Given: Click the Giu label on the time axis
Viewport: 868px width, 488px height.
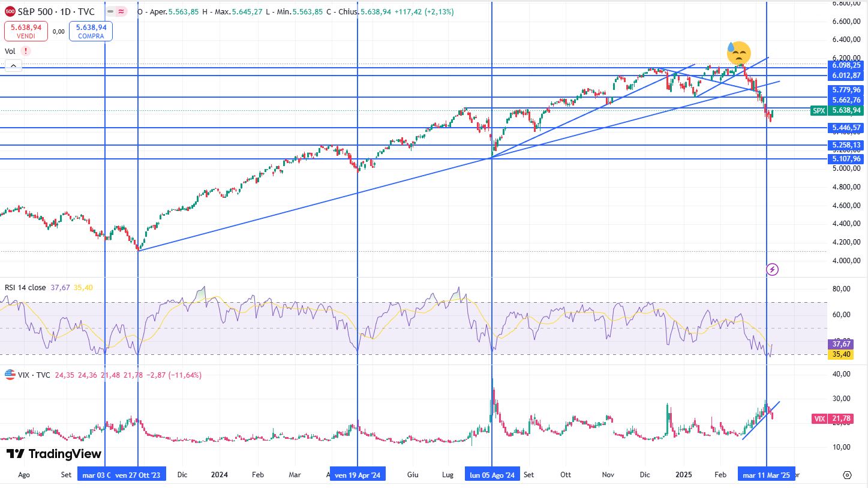Looking at the screenshot, I should point(412,475).
